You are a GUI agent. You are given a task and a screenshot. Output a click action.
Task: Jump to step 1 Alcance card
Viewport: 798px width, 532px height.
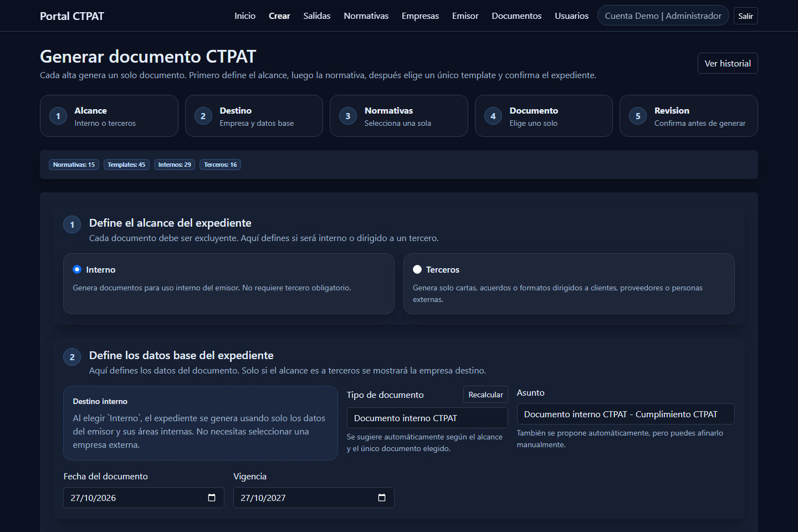click(x=109, y=116)
